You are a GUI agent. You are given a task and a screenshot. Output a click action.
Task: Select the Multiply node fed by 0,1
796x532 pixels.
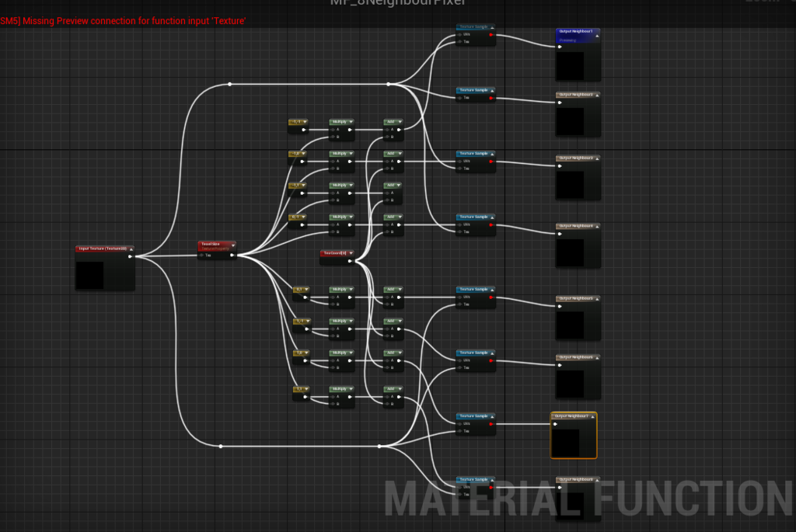(x=342, y=297)
